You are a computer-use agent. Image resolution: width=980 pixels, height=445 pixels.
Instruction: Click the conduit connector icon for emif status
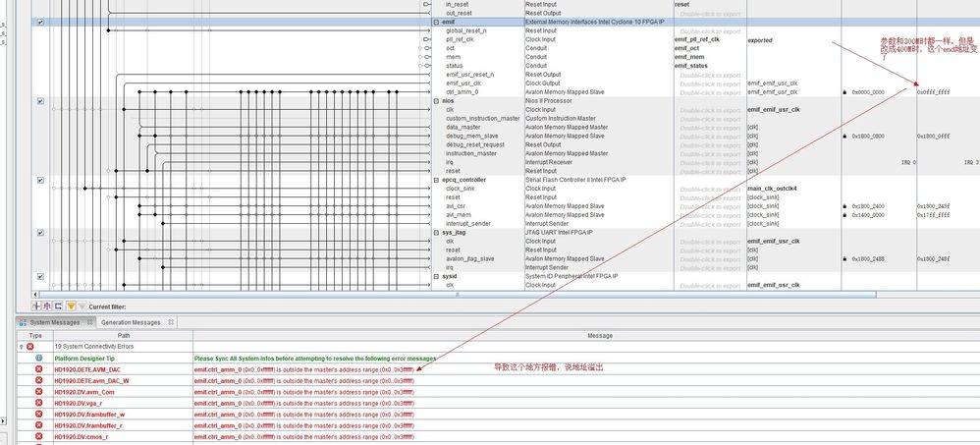pos(427,66)
